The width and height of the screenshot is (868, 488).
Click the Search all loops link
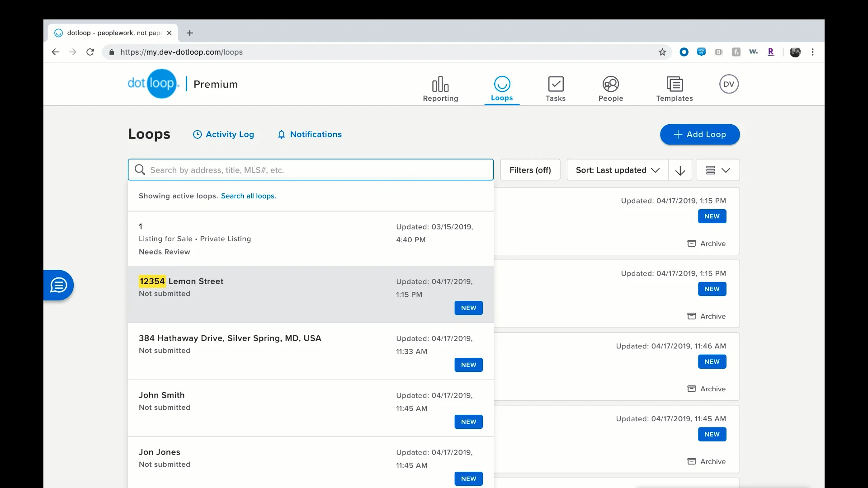coord(248,196)
